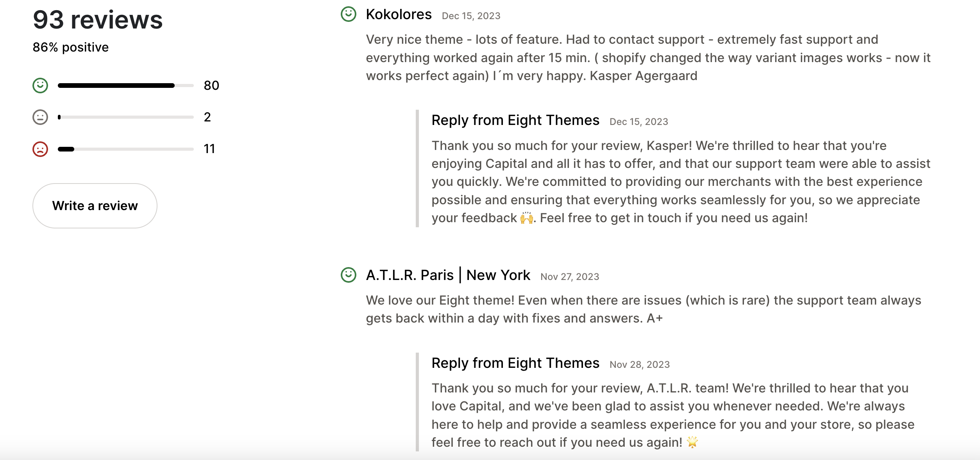980x460 pixels.
Task: Click the 86% positive rating bar area
Action: coord(70,47)
